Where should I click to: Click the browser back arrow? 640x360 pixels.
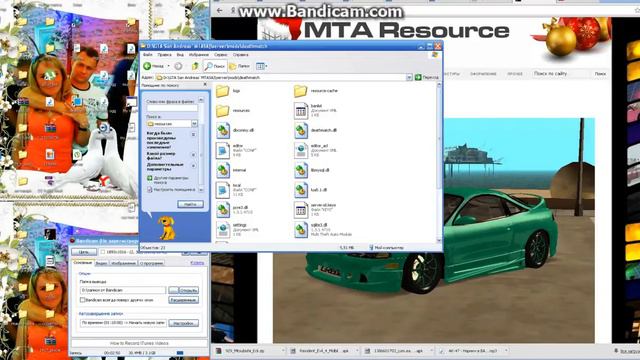[x=220, y=11]
